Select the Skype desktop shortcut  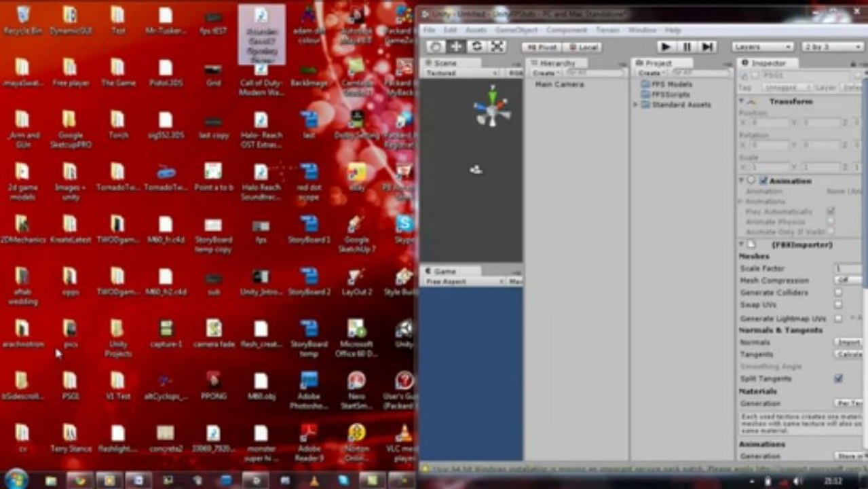(404, 229)
